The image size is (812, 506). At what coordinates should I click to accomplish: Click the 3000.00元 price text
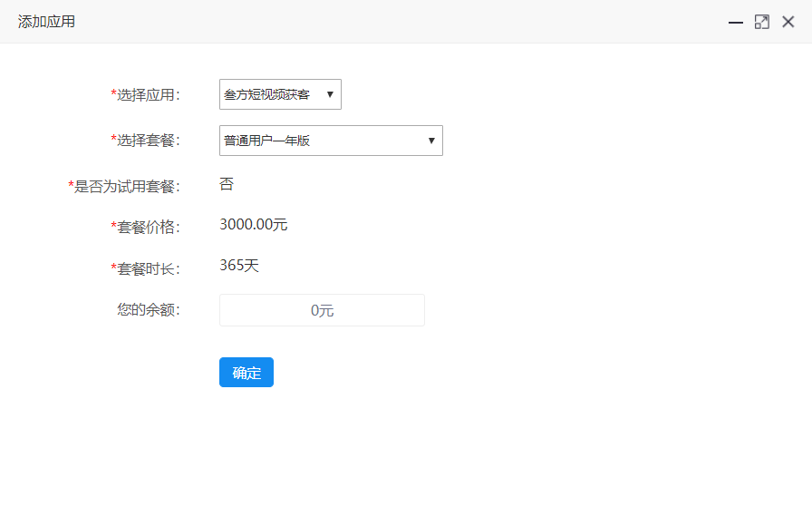point(253,225)
